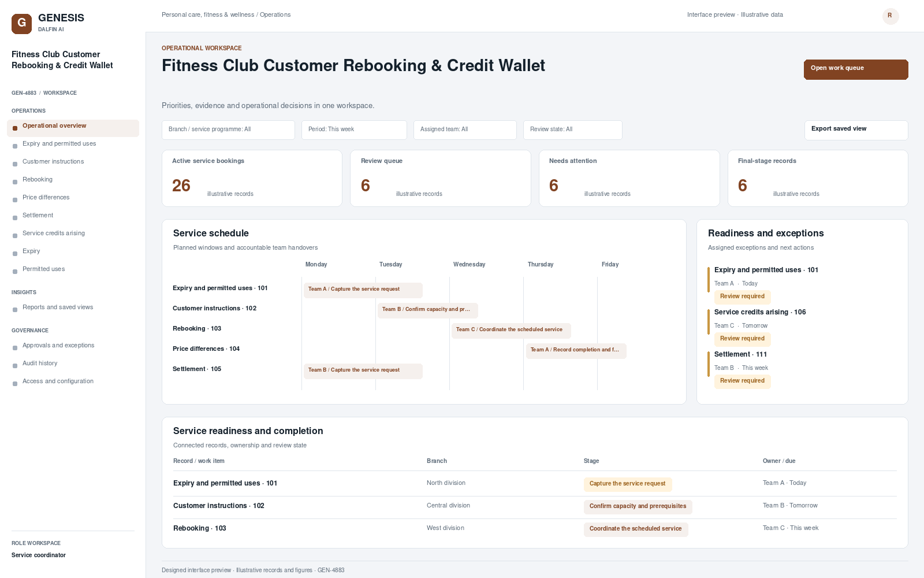Open Audit history in the sidebar
This screenshot has height=578, width=924.
coord(73,364)
